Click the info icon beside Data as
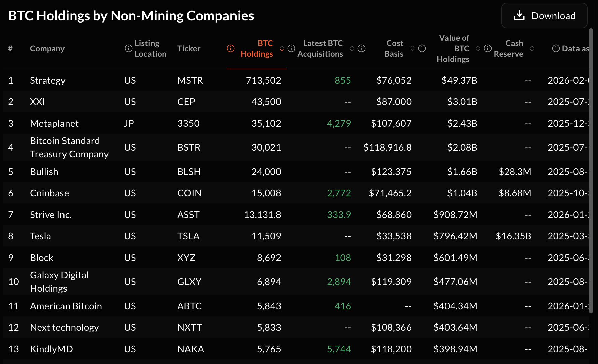The height and width of the screenshot is (364, 598). (x=556, y=48)
